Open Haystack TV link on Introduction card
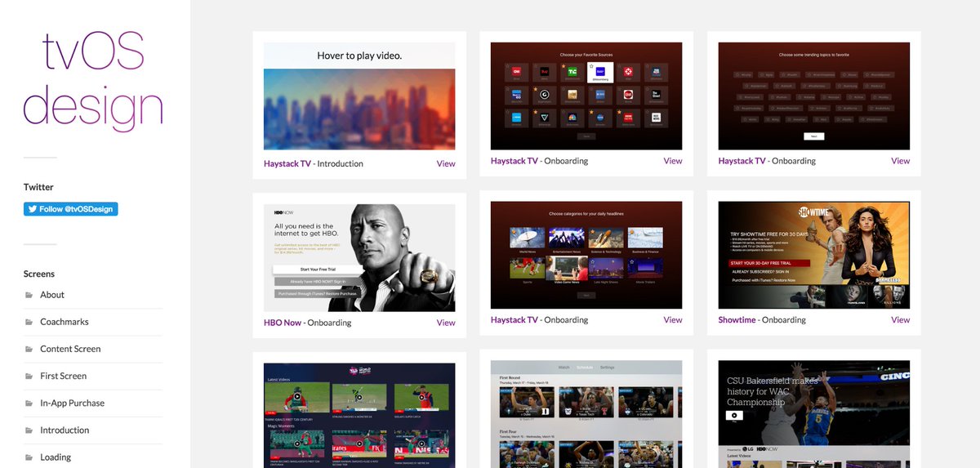Viewport: 980px width, 468px height. coord(287,163)
